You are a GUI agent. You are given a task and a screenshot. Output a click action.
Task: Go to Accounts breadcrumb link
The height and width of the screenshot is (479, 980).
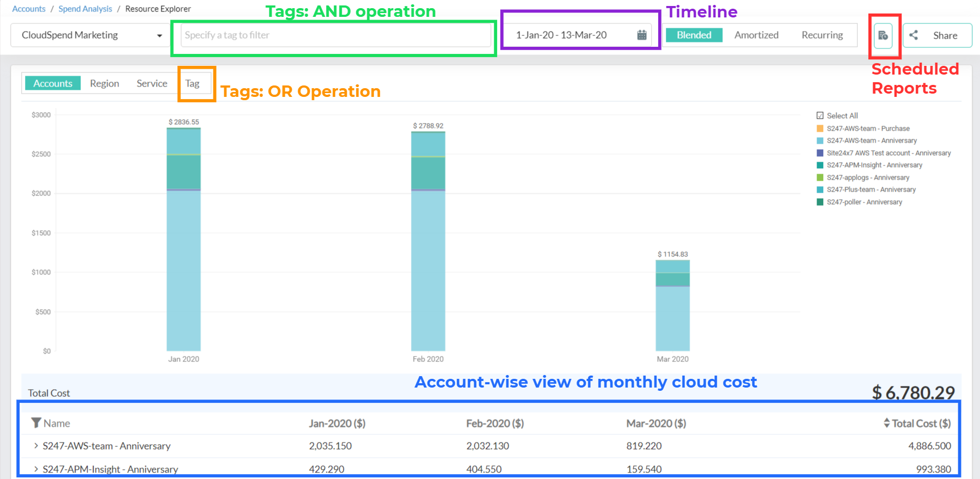[29, 9]
